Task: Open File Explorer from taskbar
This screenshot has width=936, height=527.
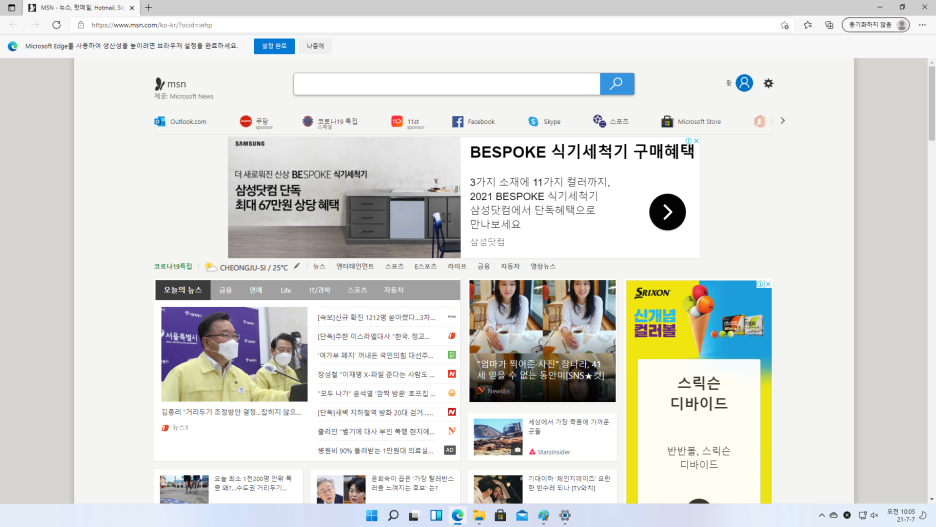Action: pos(479,516)
